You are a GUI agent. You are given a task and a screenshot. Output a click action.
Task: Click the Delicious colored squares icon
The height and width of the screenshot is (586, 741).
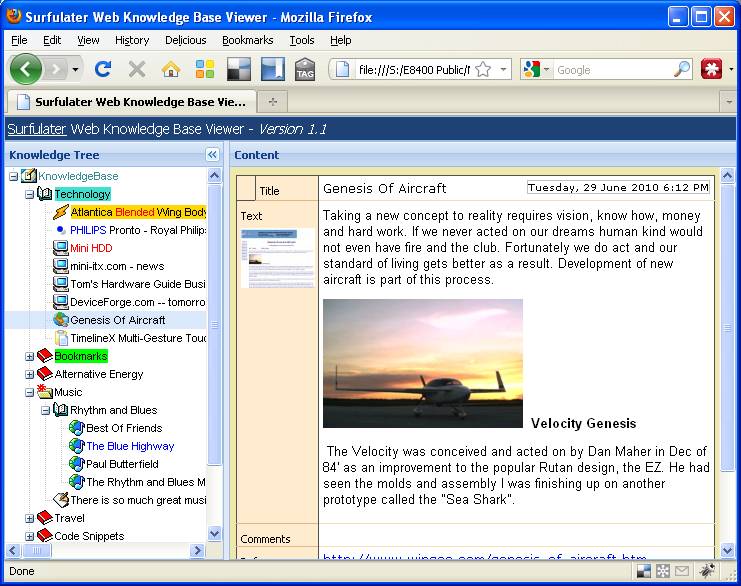pyautogui.click(x=205, y=69)
